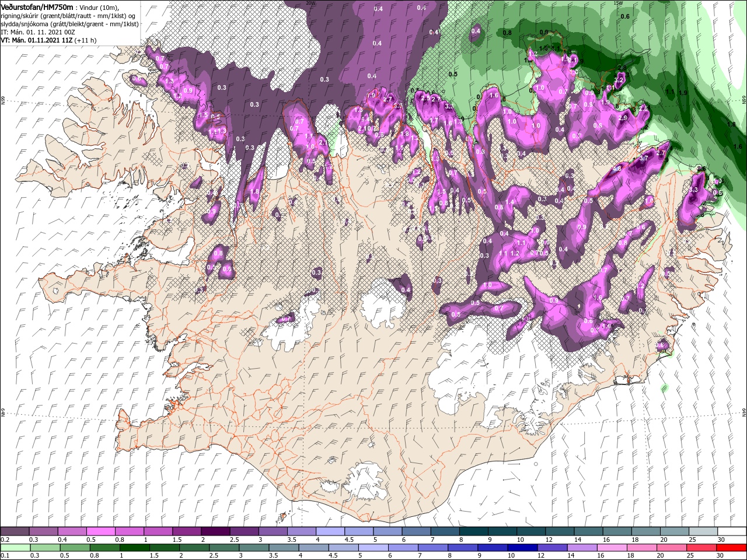
Task: Click the '0.1' label in the lower legend row
Action: [x=5, y=556]
